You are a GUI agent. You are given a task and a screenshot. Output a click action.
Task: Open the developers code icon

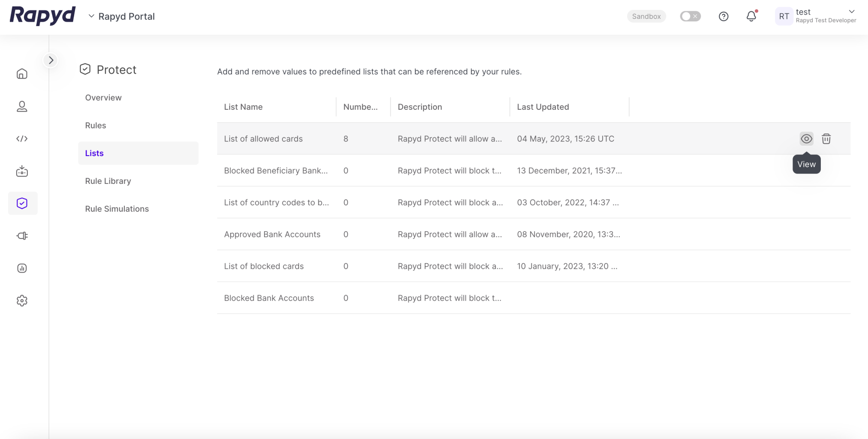coord(22,138)
